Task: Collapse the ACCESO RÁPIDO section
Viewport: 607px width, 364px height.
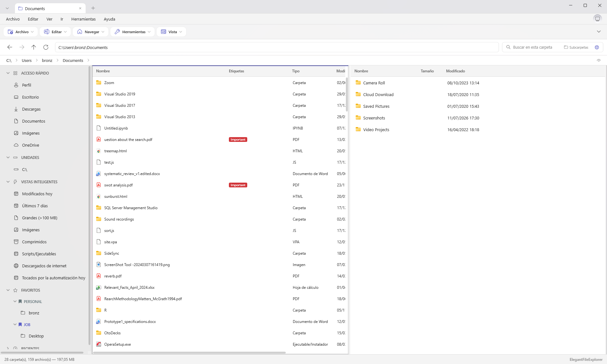Action: click(x=8, y=73)
